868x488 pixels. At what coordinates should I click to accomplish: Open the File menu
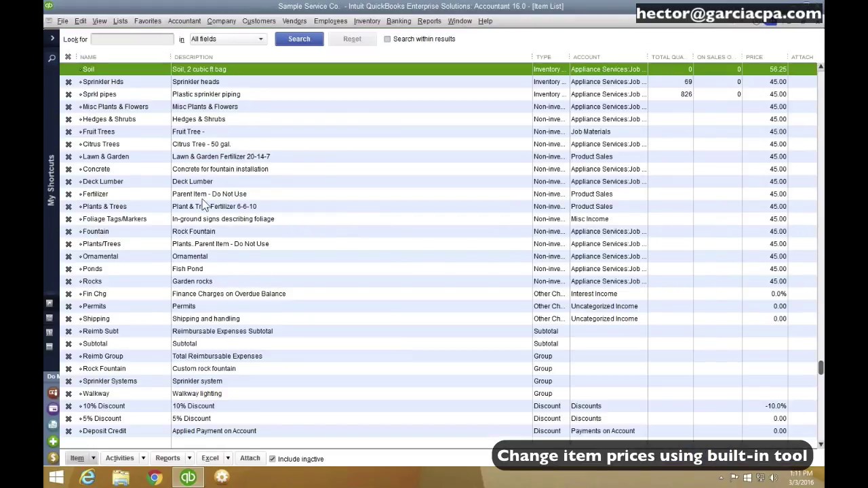(62, 21)
